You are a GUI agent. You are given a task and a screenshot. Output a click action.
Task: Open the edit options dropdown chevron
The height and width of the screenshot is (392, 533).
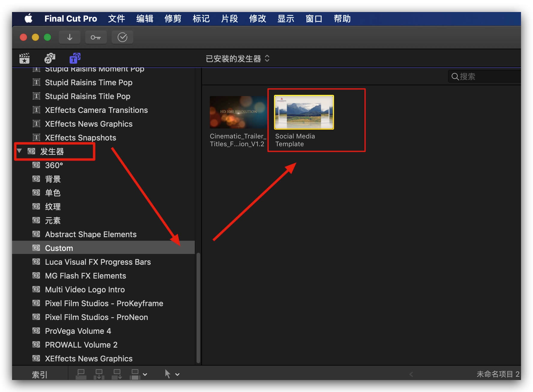145,375
